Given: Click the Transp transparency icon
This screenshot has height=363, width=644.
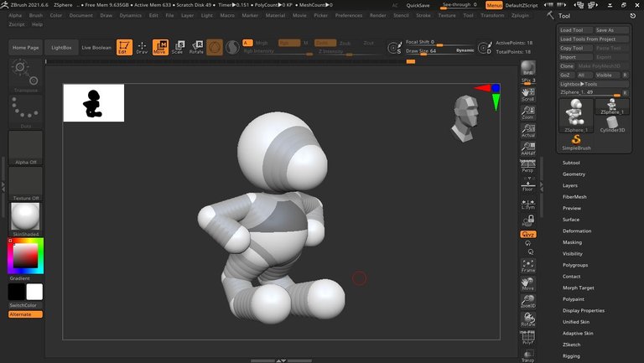Looking at the screenshot, I should (x=527, y=355).
